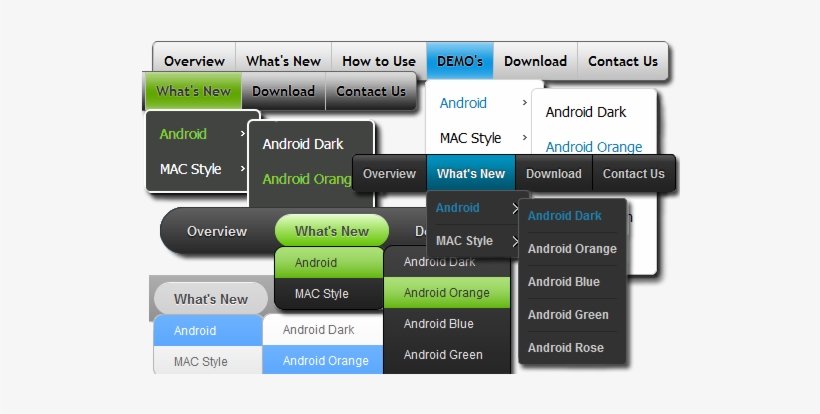Image resolution: width=820 pixels, height=414 pixels.
Task: Click the blue highlighted DEMO's menu item
Action: [460, 61]
